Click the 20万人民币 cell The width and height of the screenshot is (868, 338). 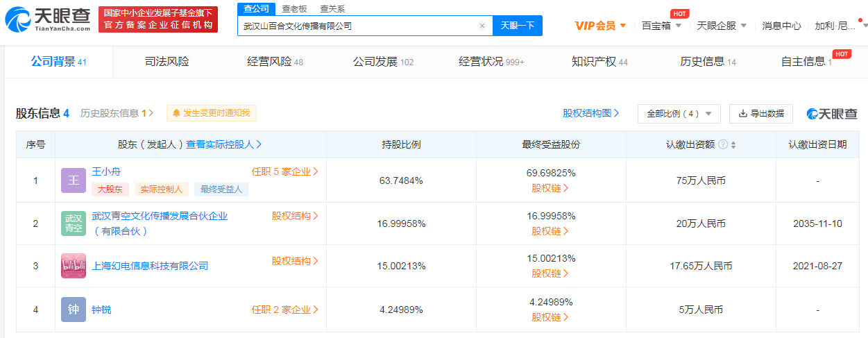701,223
